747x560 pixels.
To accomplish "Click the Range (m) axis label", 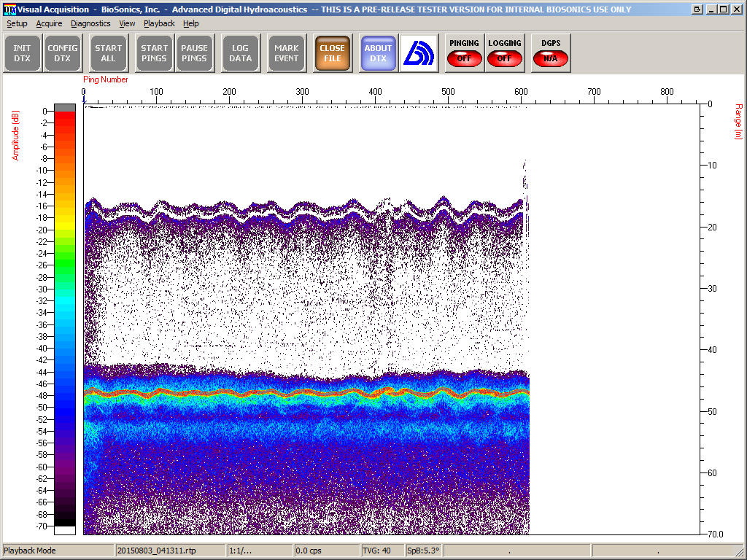I will (738, 122).
